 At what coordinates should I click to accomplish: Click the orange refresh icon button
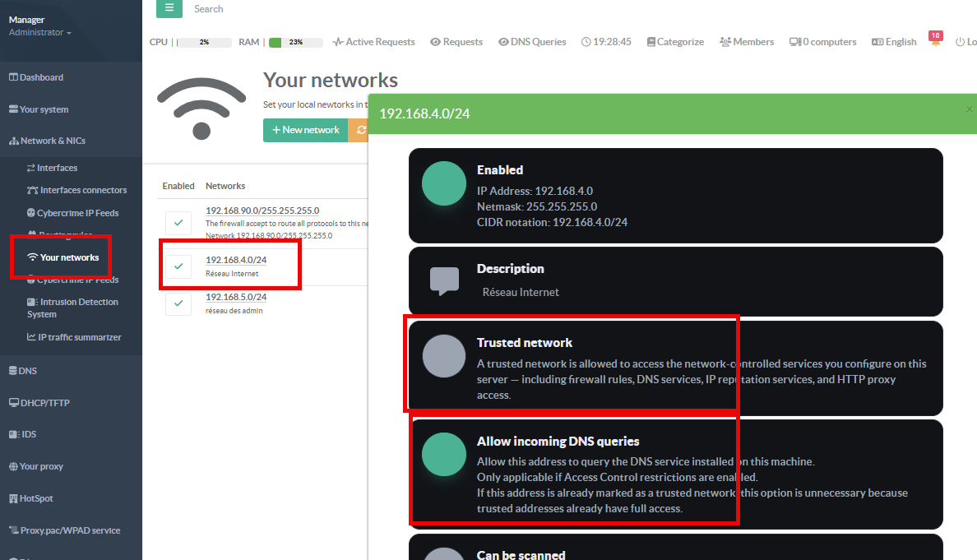click(x=359, y=130)
